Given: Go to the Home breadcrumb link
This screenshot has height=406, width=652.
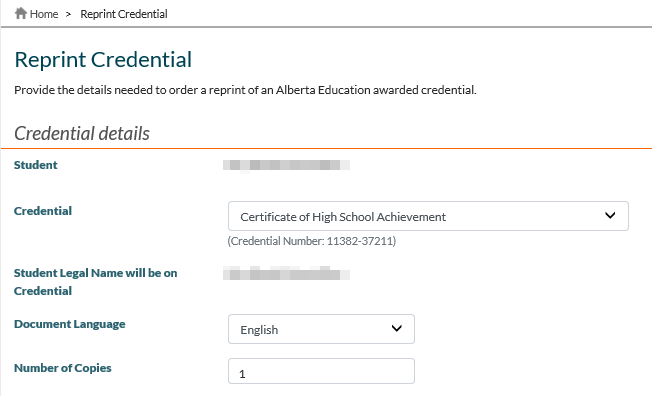Looking at the screenshot, I should [45, 15].
